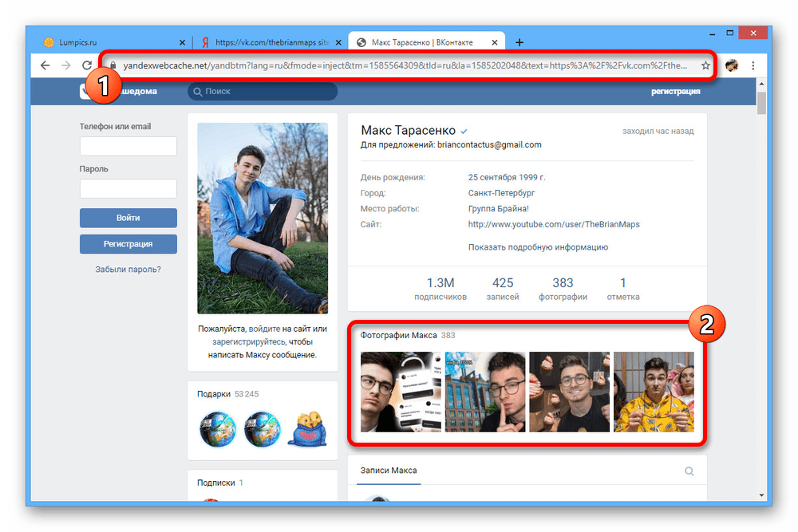Open the first photo with phone screenshots
Image resolution: width=798 pixels, height=532 pixels.
pyautogui.click(x=401, y=392)
